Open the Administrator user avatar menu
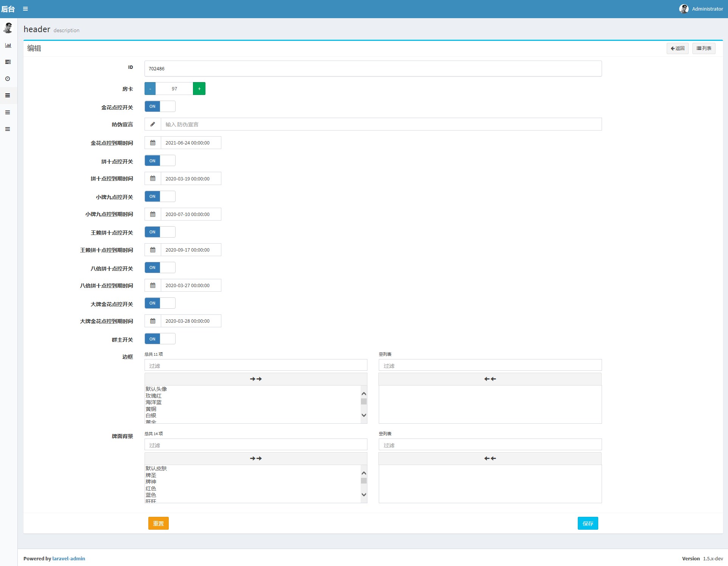Screen dimensions: 728x566 click(x=684, y=9)
